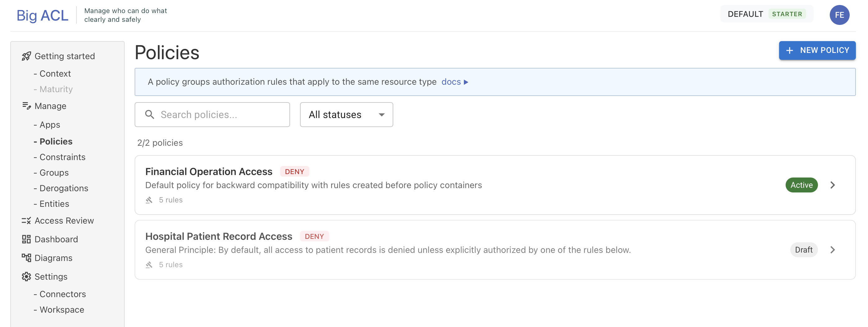
Task: Click the search magnifier icon
Action: pyautogui.click(x=150, y=115)
